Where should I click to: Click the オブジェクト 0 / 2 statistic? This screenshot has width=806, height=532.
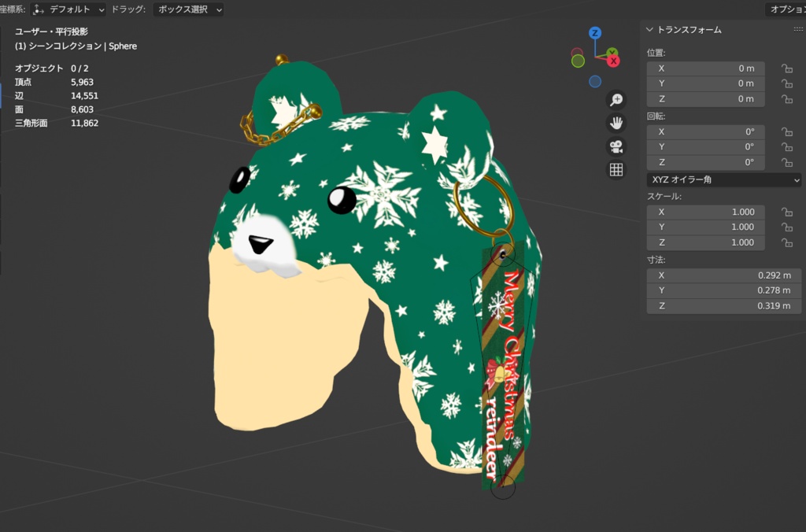(51, 68)
